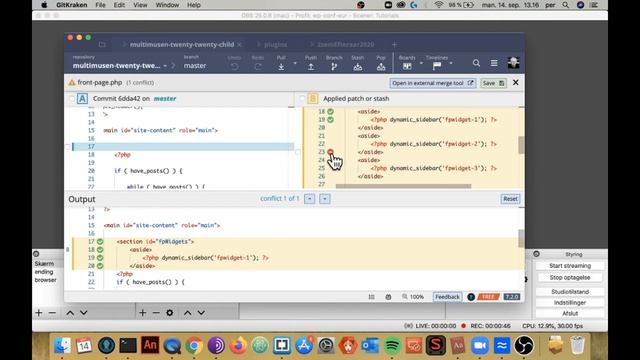
Task: Open the Window menu
Action: tap(167, 5)
